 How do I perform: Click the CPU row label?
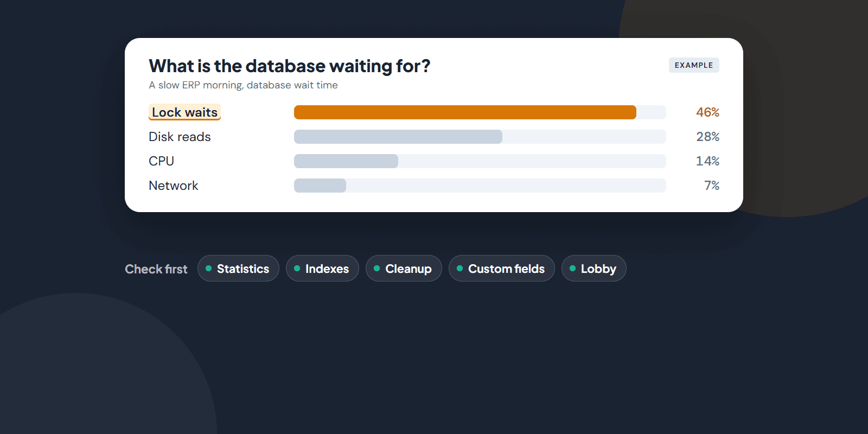point(161,161)
